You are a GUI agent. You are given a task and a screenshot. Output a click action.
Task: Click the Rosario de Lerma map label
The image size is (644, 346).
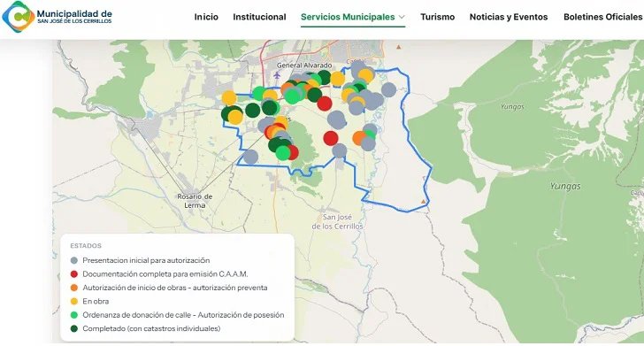[x=195, y=201]
